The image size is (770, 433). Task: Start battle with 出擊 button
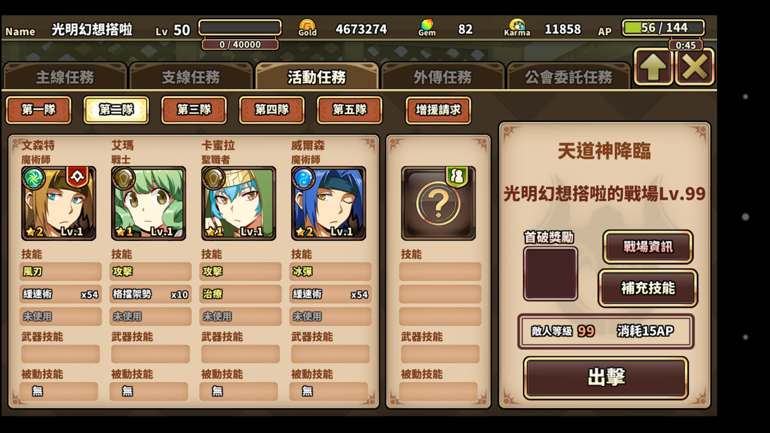[x=606, y=378]
